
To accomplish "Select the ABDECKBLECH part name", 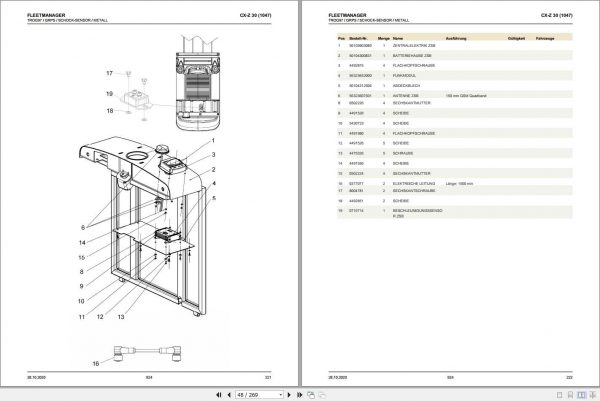I will [x=406, y=86].
